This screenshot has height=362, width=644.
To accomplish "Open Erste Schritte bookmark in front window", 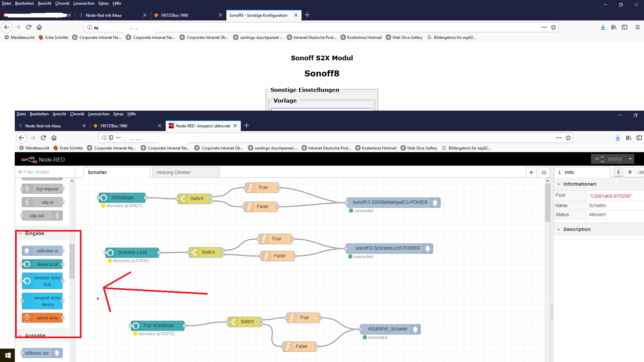I will pos(68,148).
